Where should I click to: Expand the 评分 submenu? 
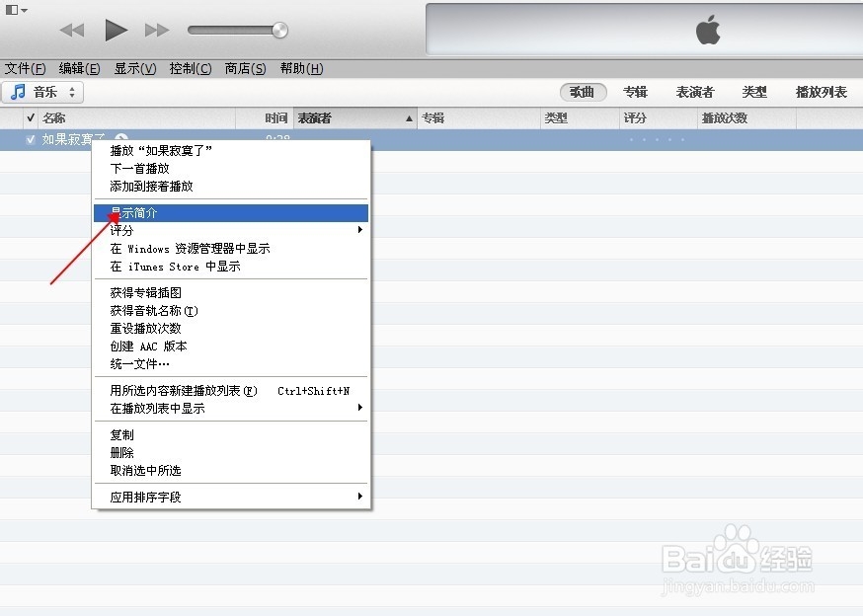(231, 230)
